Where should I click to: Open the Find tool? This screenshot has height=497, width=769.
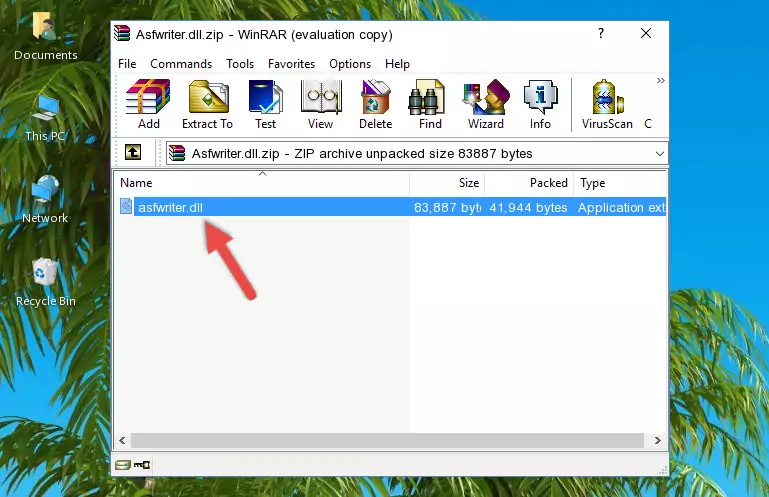click(x=430, y=104)
